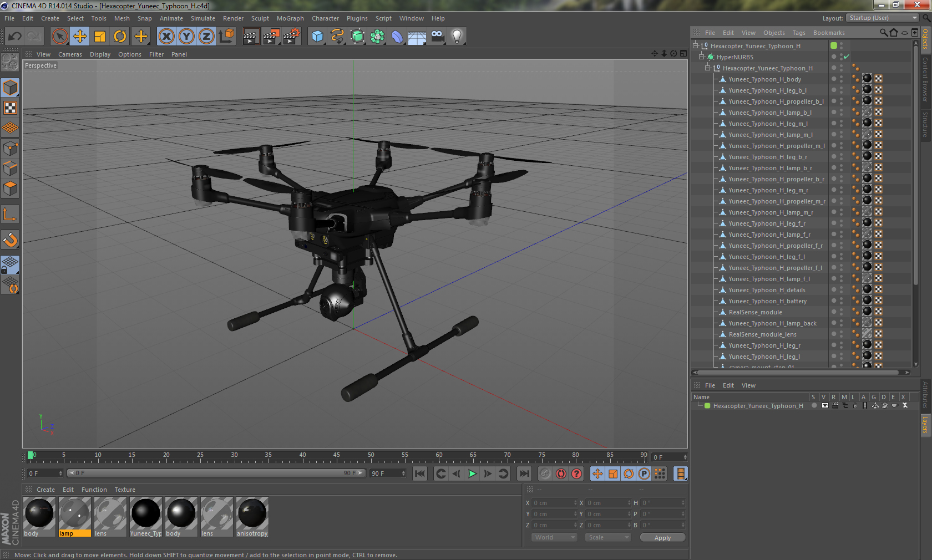Screen dimensions: 932x560
Task: Add a Light object bulb icon
Action: (x=457, y=37)
